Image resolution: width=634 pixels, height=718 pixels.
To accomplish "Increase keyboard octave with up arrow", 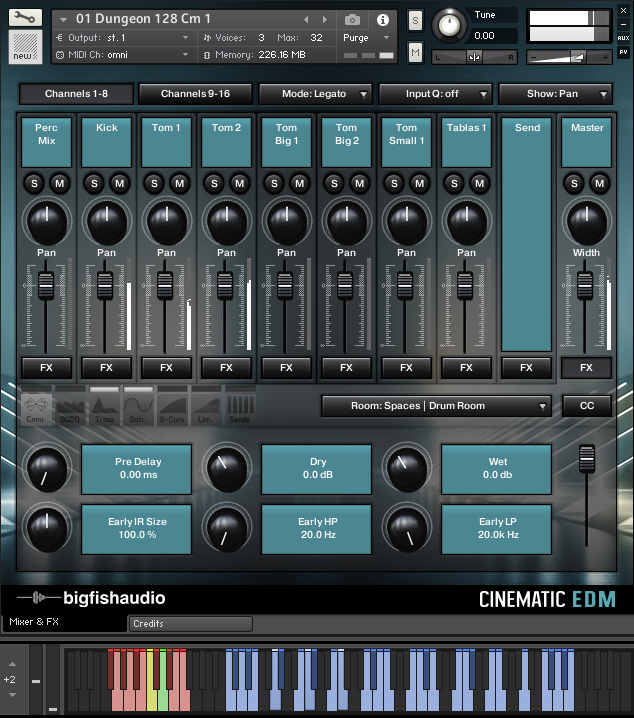I will [12, 664].
